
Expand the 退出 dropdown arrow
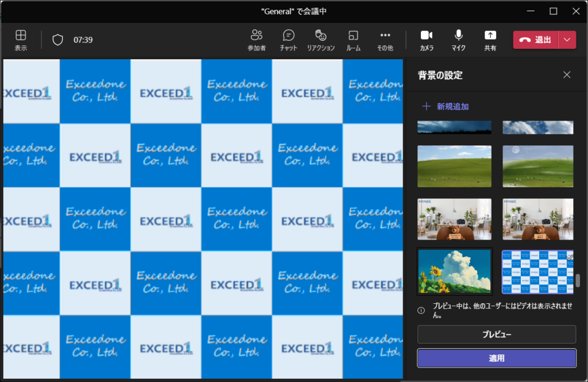pos(567,40)
